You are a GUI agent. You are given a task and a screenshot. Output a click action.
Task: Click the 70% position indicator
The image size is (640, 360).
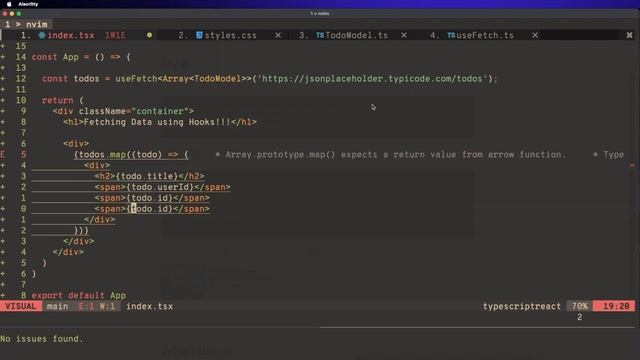pyautogui.click(x=580, y=306)
